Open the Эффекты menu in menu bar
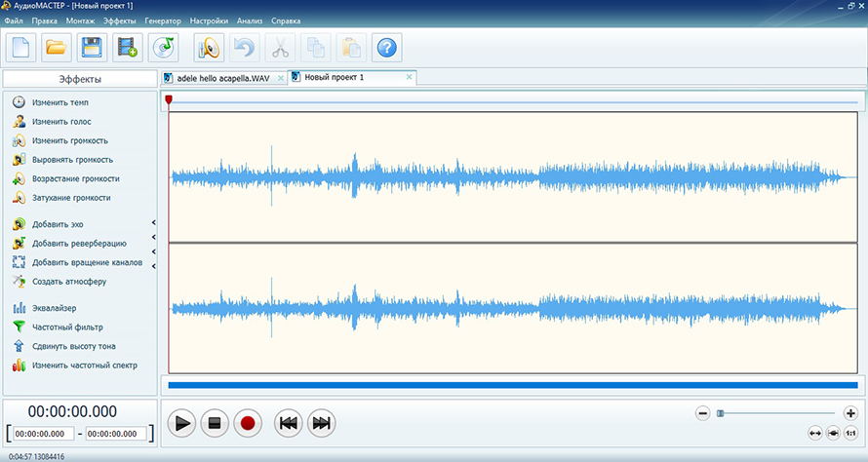The width and height of the screenshot is (868, 462). click(x=120, y=20)
